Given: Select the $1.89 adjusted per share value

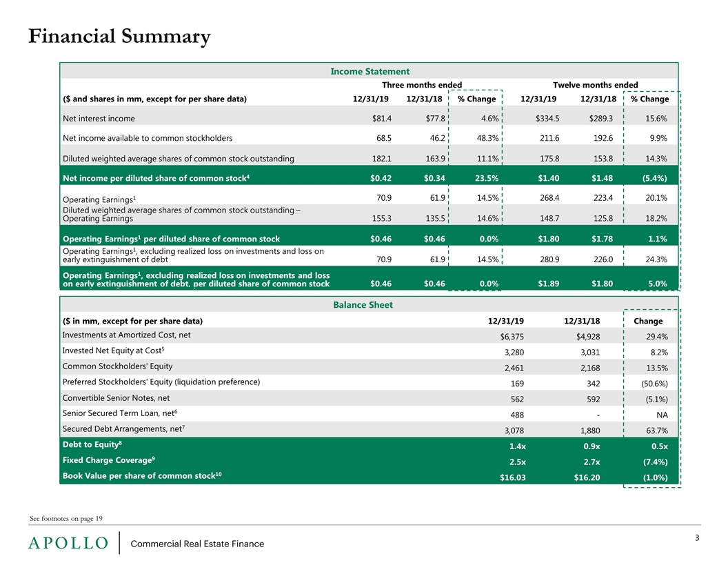Looking at the screenshot, I should [x=549, y=284].
